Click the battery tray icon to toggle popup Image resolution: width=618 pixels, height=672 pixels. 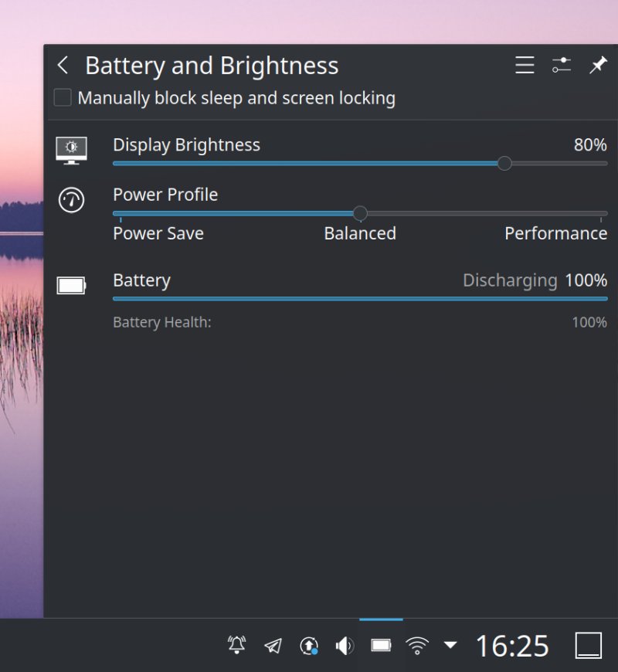[381, 646]
